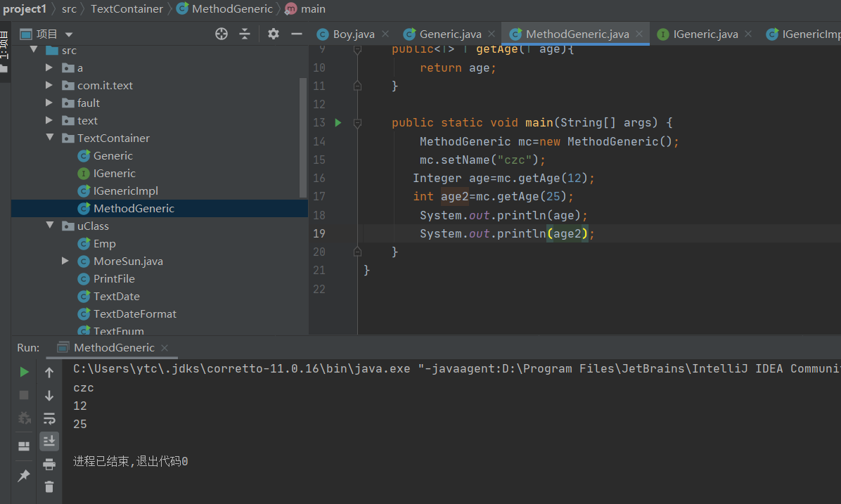Hide the project tool window
Image resolution: width=841 pixels, height=504 pixels.
tap(297, 34)
